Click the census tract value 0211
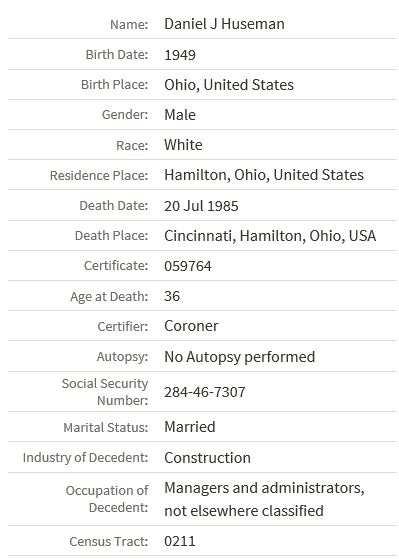 tap(180, 541)
